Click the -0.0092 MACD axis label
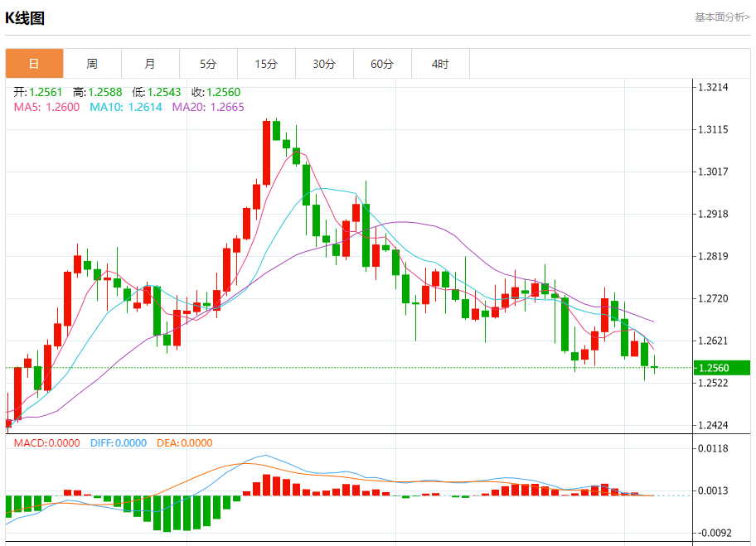This screenshot has width=756, height=546. click(715, 533)
